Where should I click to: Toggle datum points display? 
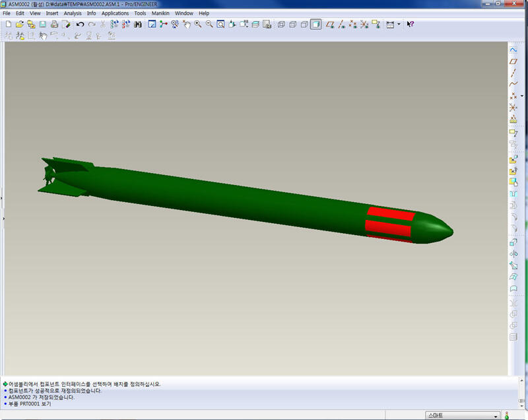click(x=352, y=24)
